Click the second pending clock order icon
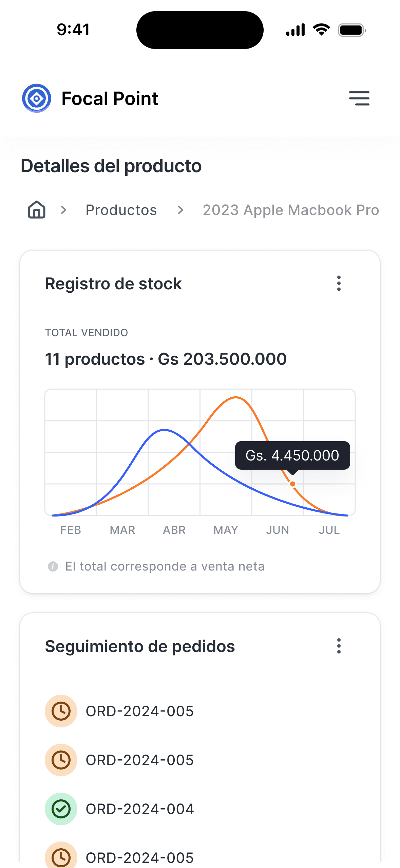Viewport: 400px width, 868px height. (61, 760)
